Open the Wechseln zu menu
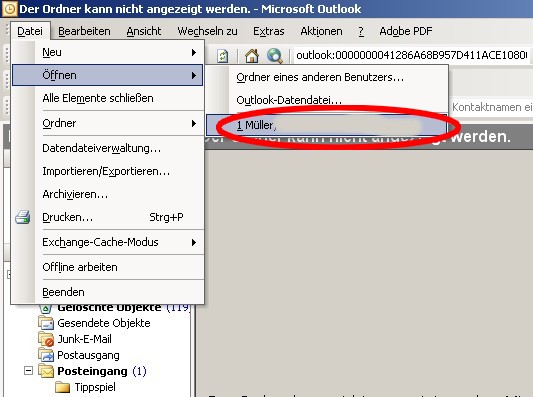Screen dimensions: 533x397 coord(207,31)
